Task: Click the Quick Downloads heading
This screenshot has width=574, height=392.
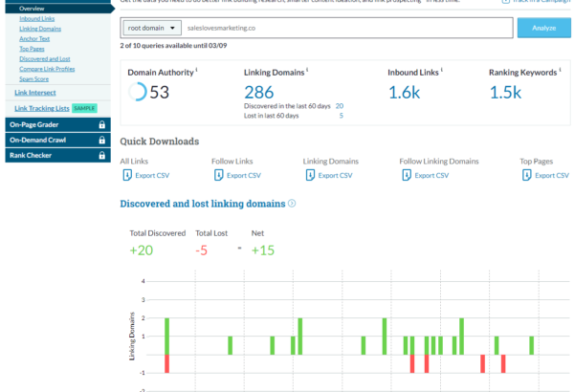Action: coord(160,142)
